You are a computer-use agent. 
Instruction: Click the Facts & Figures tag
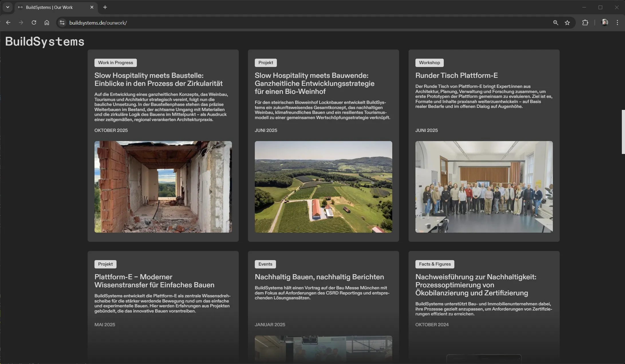click(434, 264)
